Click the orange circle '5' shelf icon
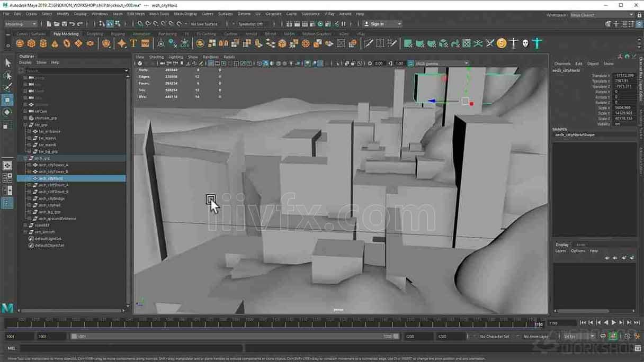Viewport: 644px width, 362px height. [502, 43]
